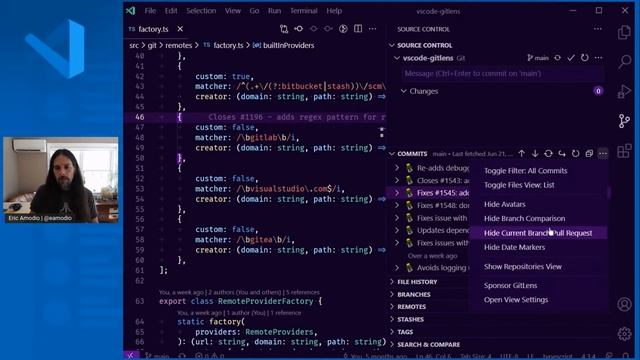Click the remotes breadcrumb segment
640x360 pixels.
(178, 45)
